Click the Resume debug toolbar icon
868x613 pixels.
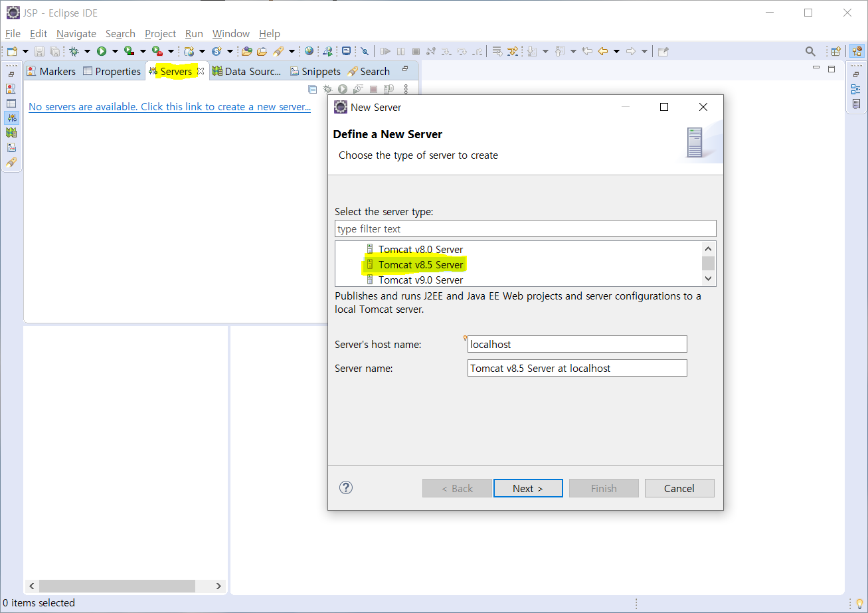point(385,51)
